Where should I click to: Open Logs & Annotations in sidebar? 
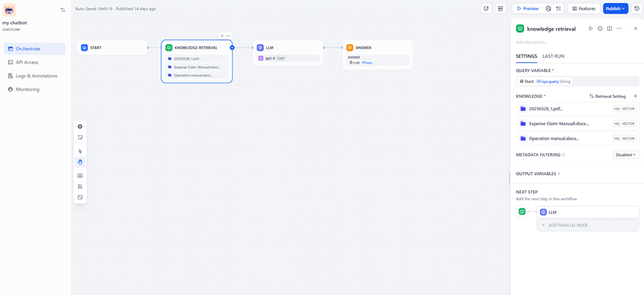pos(35,76)
